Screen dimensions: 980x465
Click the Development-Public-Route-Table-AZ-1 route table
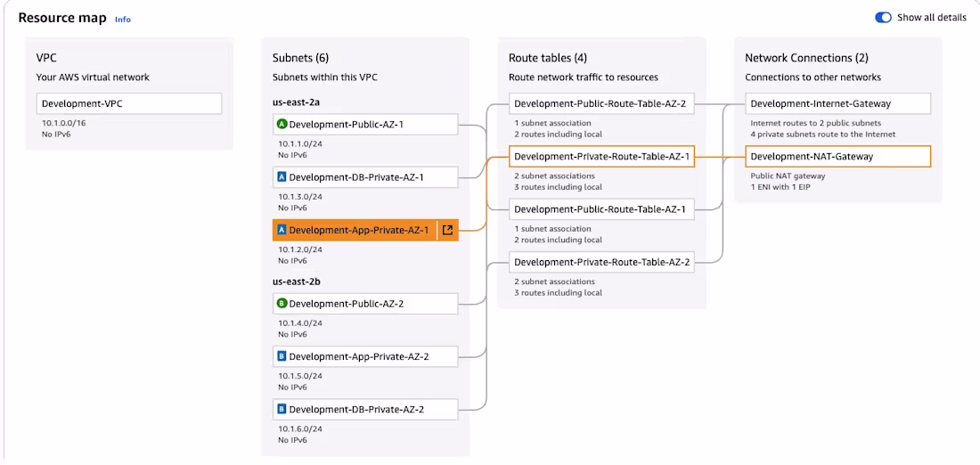pyautogui.click(x=600, y=209)
